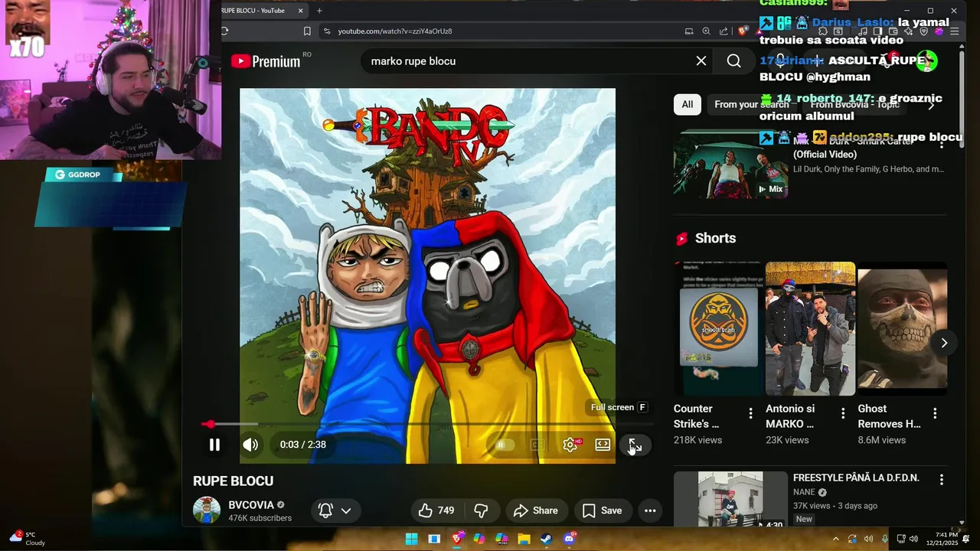Screen dimensions: 980x551
Task: Open the BVCOVIA channel name link
Action: [251, 505]
